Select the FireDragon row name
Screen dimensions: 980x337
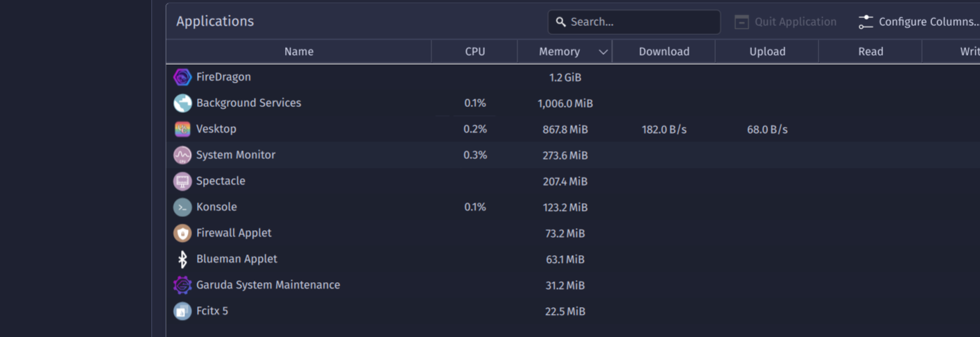point(223,77)
